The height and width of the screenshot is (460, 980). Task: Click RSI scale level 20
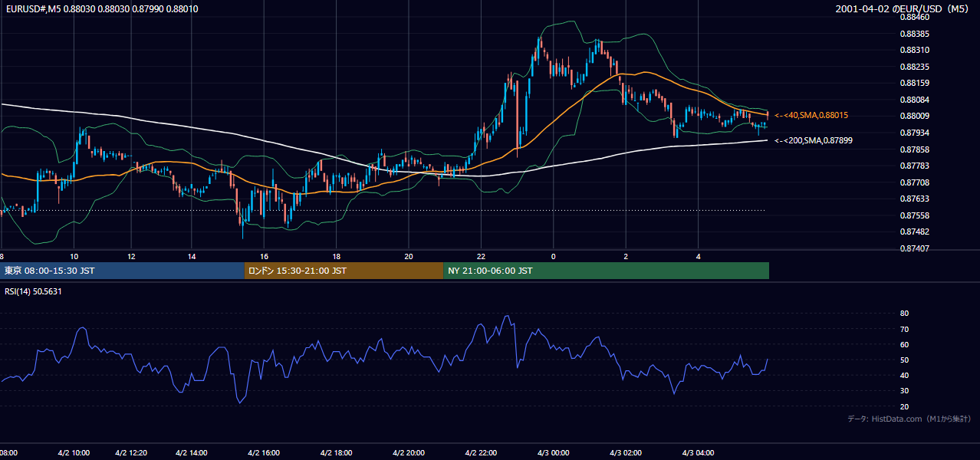(905, 406)
